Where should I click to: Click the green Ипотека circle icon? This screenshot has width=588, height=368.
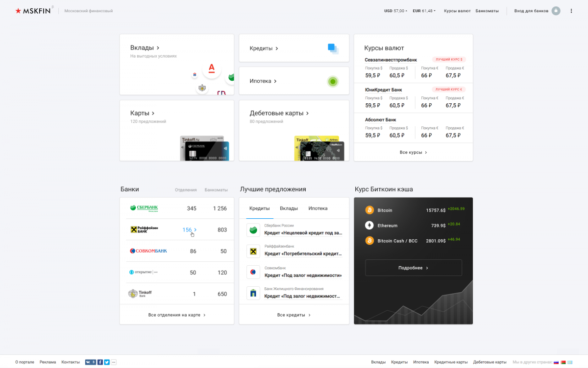[333, 81]
